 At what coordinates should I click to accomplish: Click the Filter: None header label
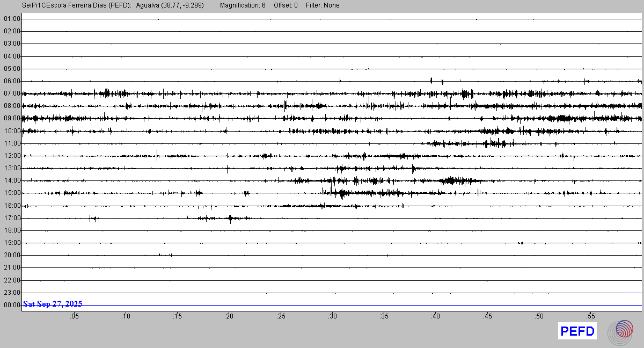click(323, 5)
